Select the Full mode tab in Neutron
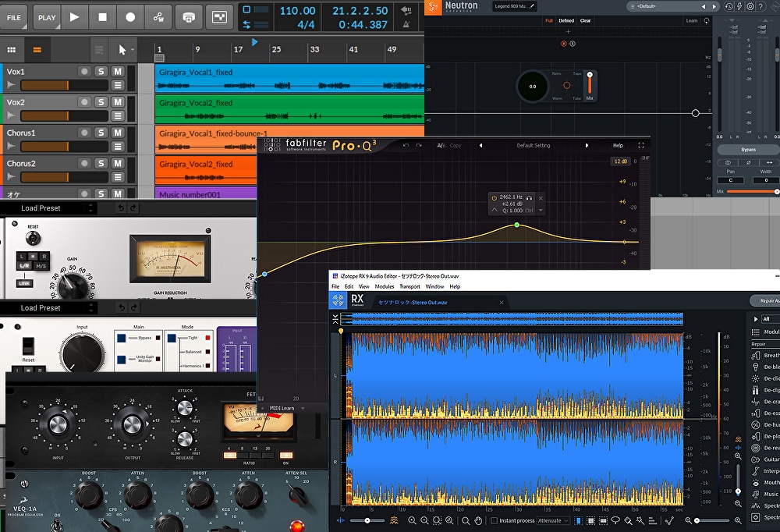The height and width of the screenshot is (532, 780). click(x=548, y=21)
